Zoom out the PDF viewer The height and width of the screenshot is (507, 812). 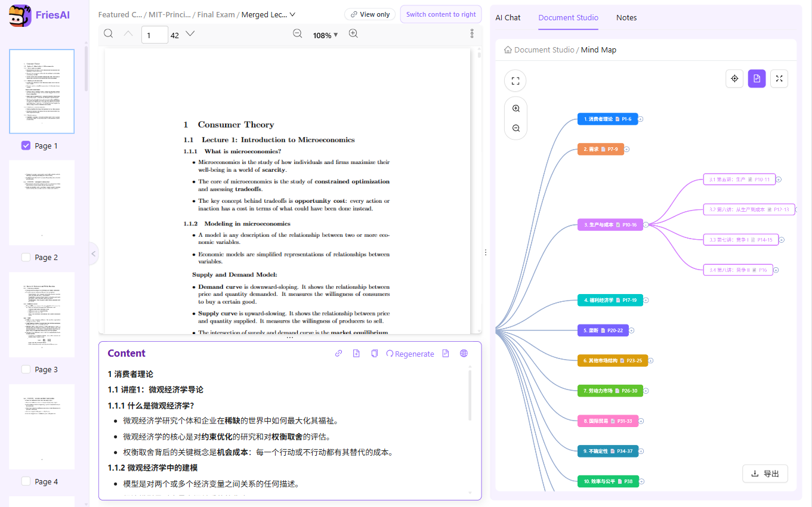(x=297, y=34)
